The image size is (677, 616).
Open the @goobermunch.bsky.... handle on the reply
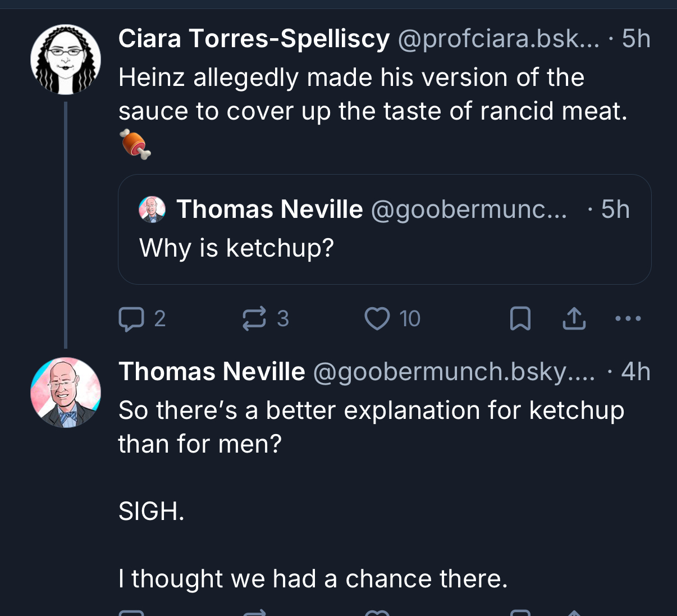(454, 372)
